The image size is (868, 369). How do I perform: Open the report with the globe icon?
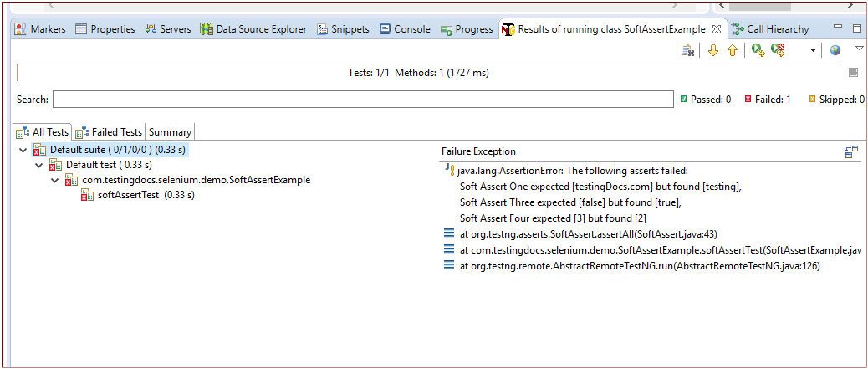pos(835,51)
